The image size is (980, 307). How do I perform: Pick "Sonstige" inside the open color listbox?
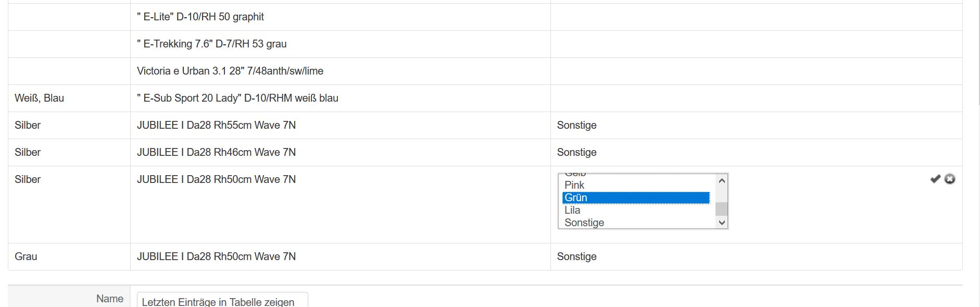[x=584, y=223]
